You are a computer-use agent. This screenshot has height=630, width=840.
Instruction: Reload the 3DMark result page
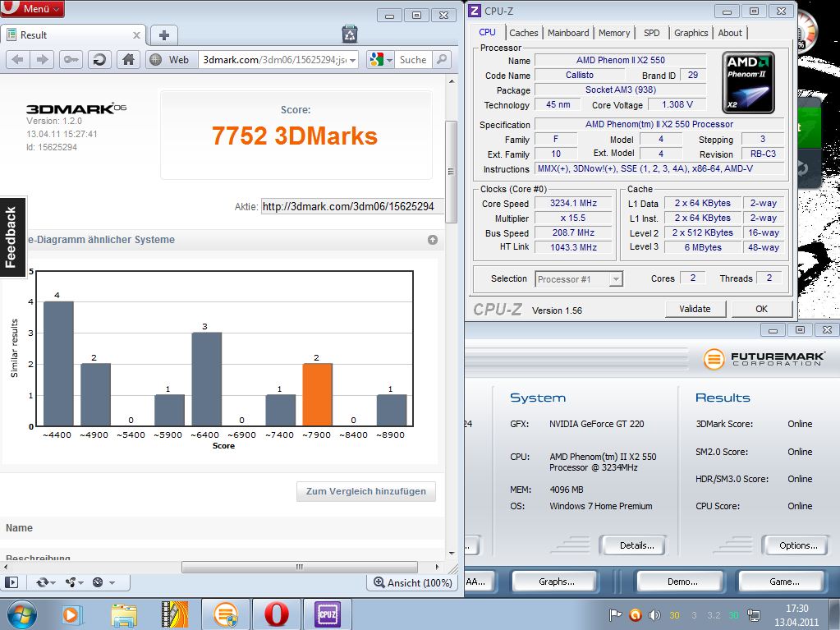coord(99,59)
